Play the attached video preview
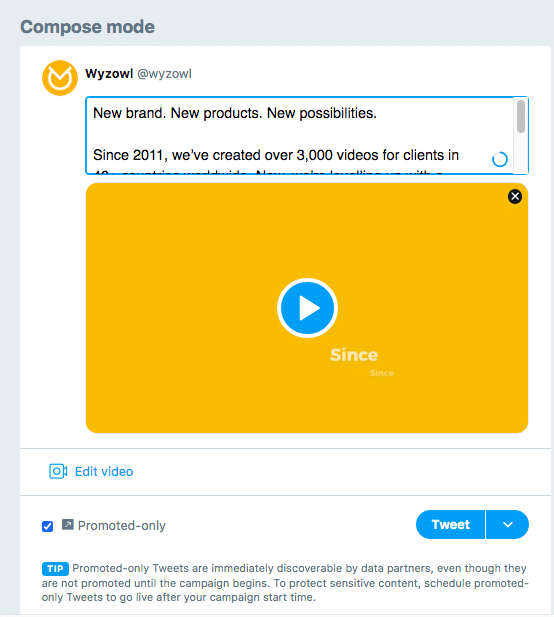 [x=307, y=308]
